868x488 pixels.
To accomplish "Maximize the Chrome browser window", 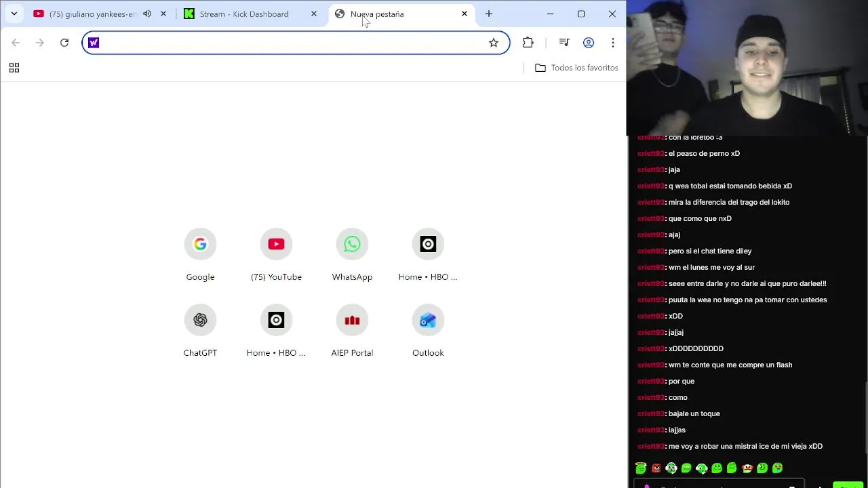I will click(581, 14).
